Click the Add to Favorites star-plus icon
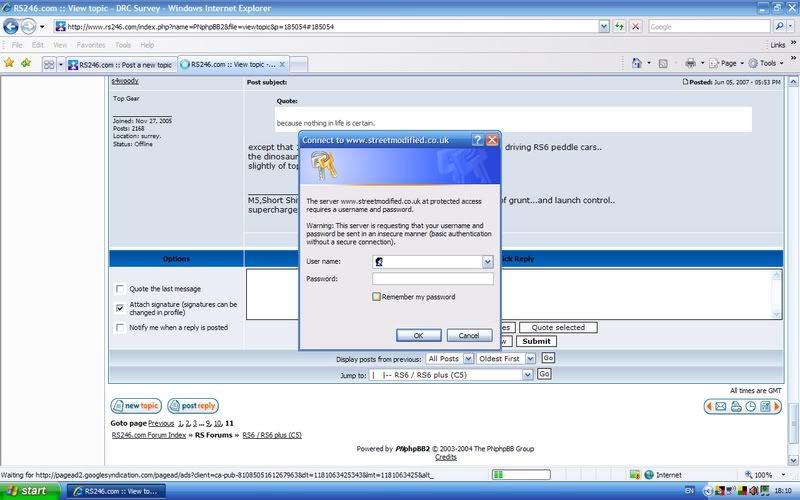The height and width of the screenshot is (500, 800). point(26,63)
